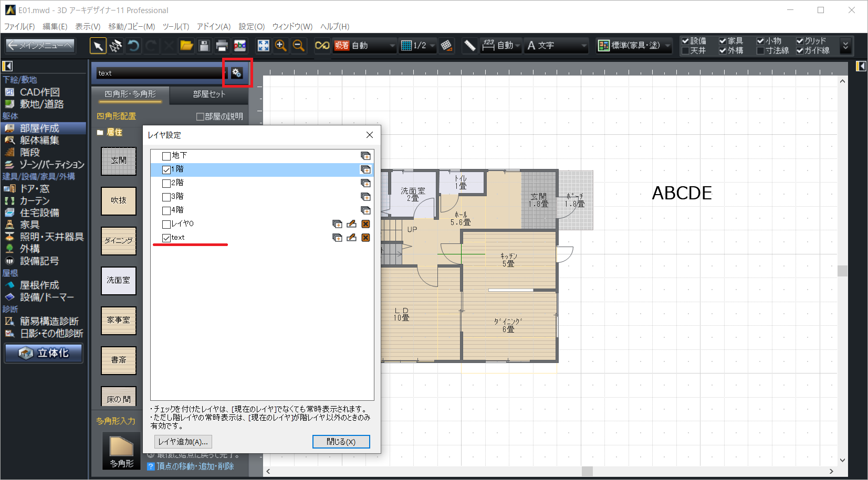Click the layer settings gear icon

click(x=237, y=73)
